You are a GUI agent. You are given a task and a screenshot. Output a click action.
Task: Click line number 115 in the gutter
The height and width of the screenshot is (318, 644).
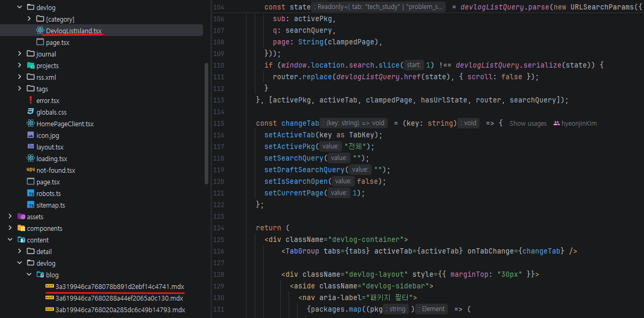[218, 123]
